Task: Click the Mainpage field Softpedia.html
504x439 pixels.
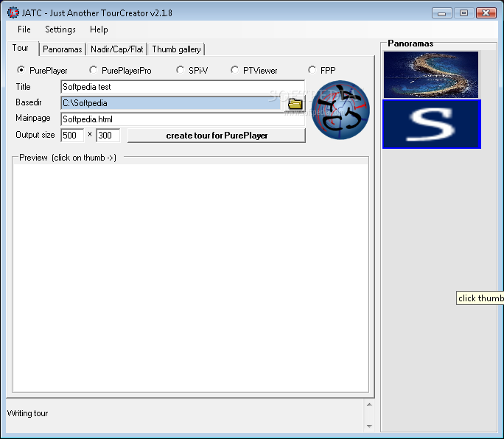Action: point(183,119)
